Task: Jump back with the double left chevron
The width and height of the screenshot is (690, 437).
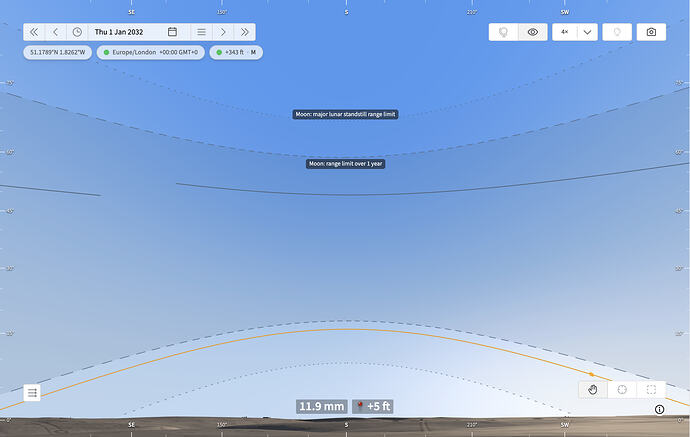Action: pos(34,32)
